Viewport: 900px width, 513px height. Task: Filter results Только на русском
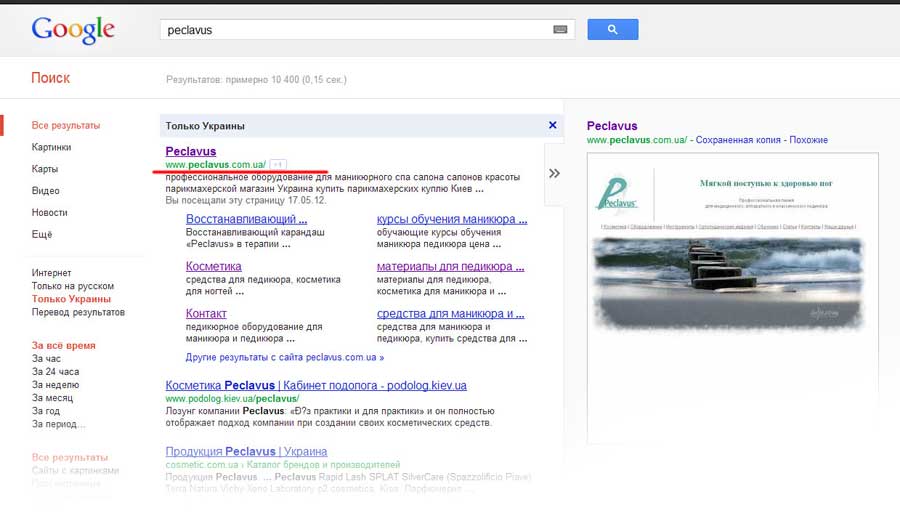73,286
